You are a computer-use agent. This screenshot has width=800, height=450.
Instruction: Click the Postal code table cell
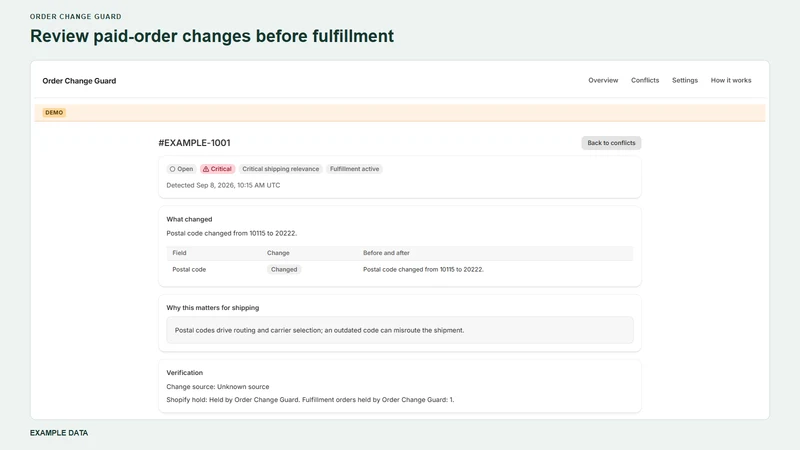189,269
